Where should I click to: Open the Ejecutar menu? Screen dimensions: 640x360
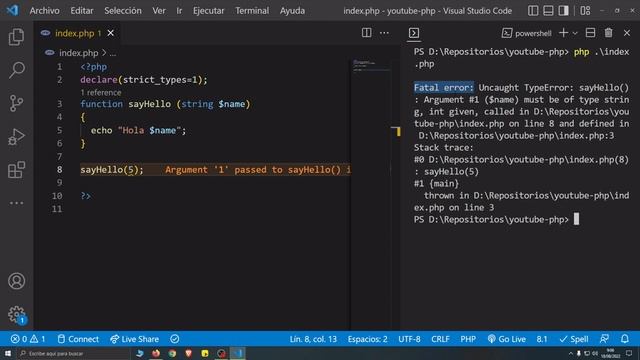tap(209, 11)
